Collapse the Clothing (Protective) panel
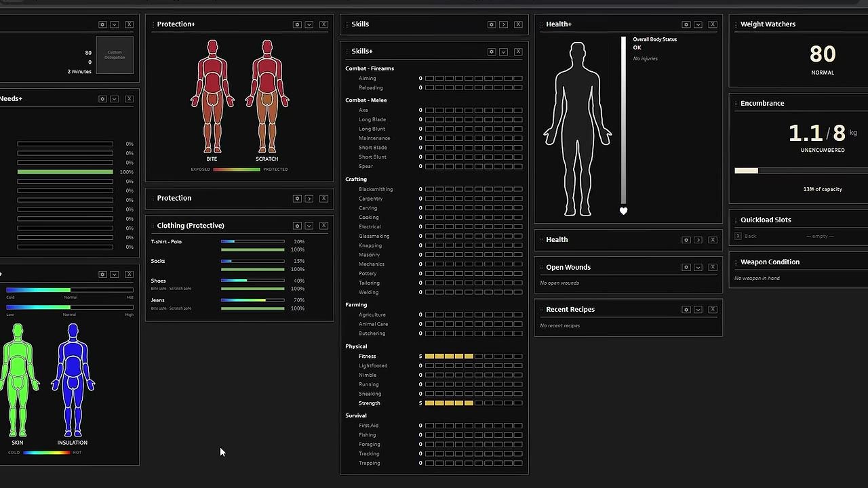This screenshot has width=868, height=488. [x=309, y=226]
